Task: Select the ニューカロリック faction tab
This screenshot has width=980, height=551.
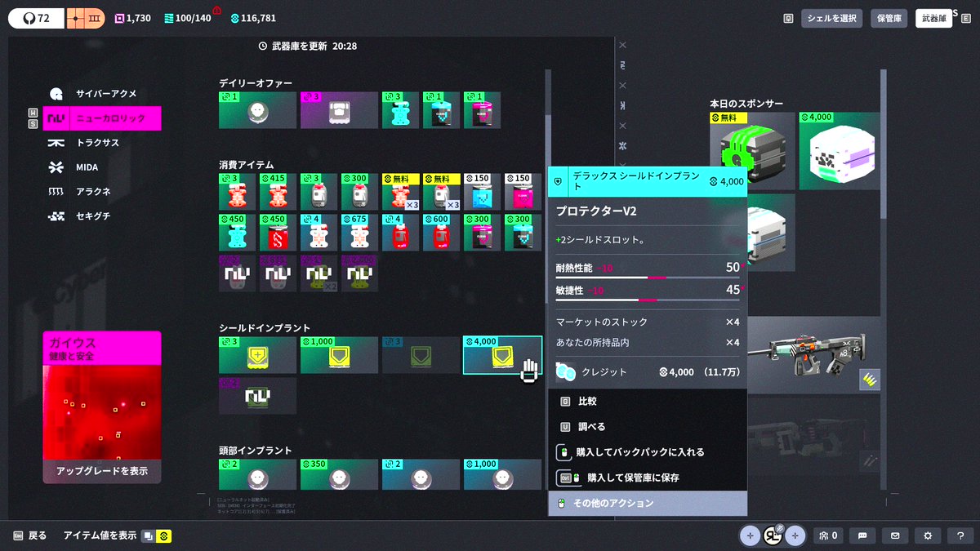Action: 102,118
